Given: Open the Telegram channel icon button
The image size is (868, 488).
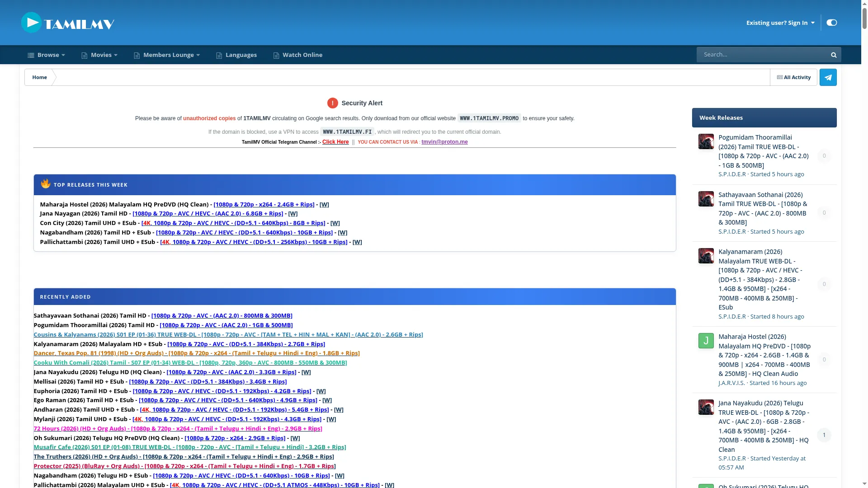Looking at the screenshot, I should pyautogui.click(x=828, y=77).
